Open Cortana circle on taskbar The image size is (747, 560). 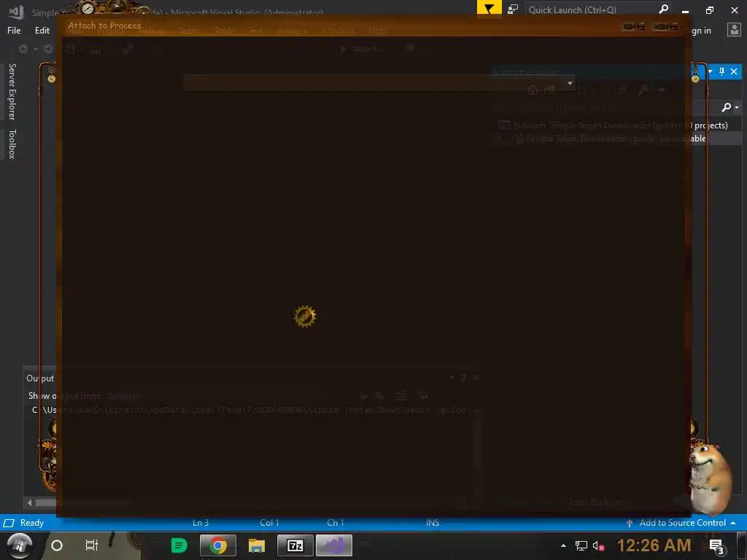57,545
